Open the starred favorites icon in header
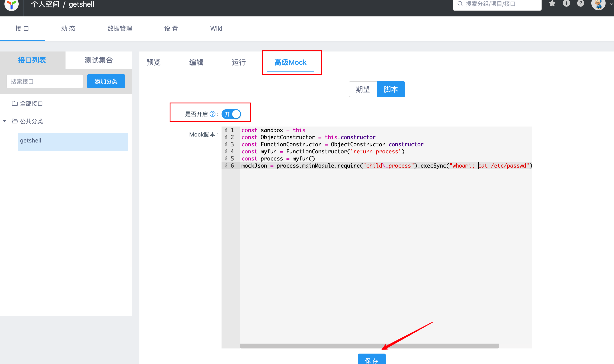 coord(552,3)
